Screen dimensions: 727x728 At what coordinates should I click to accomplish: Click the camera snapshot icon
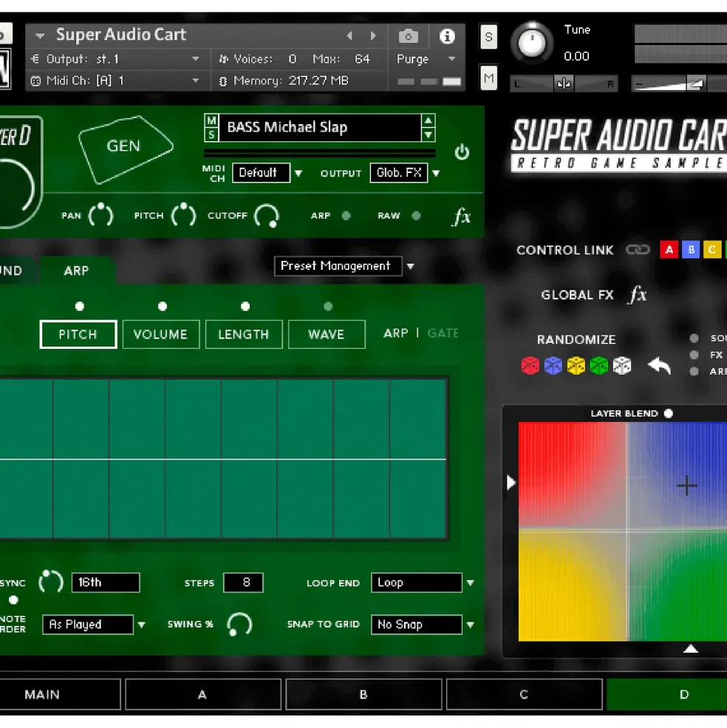click(x=408, y=35)
